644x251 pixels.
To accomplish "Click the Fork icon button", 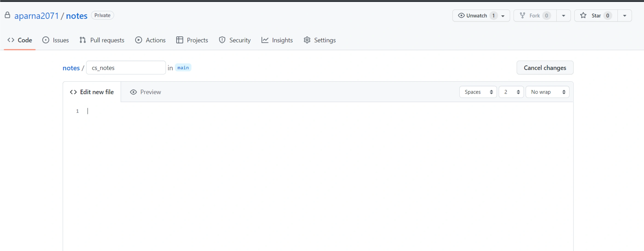I will (522, 15).
